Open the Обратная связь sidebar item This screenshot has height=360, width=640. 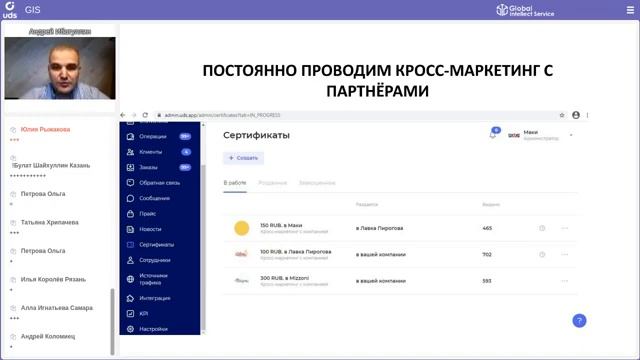tap(159, 183)
